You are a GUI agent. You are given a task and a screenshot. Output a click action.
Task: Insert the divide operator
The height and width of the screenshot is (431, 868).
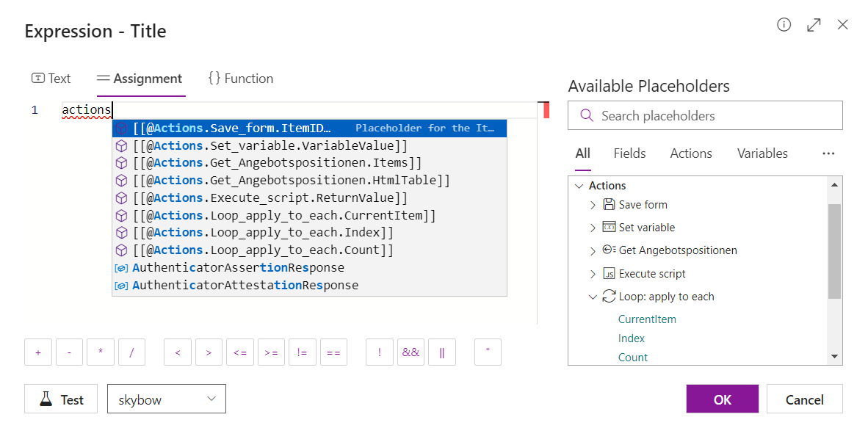(131, 352)
